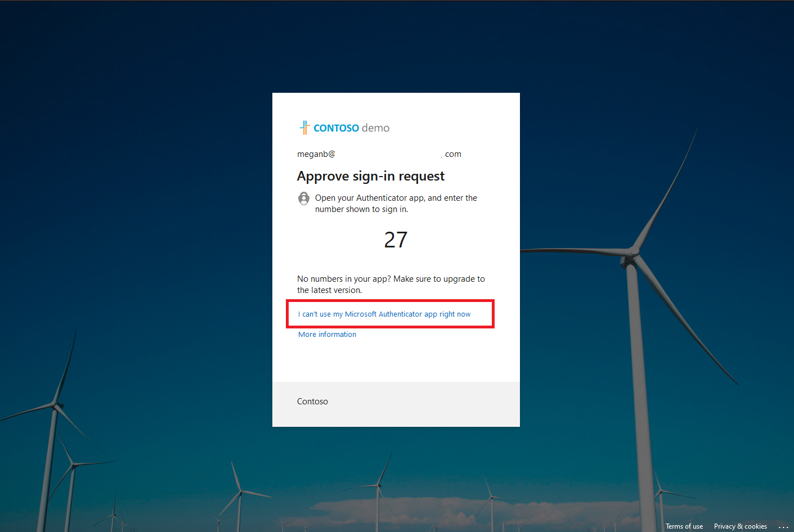Open the Privacy & cookies link
Image resolution: width=794 pixels, height=532 pixels.
pyautogui.click(x=740, y=526)
